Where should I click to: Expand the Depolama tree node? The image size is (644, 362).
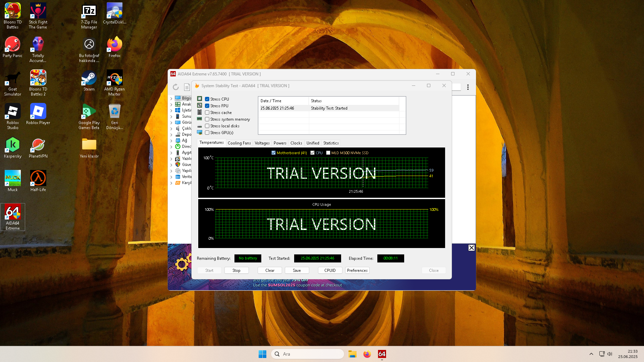coord(171,135)
